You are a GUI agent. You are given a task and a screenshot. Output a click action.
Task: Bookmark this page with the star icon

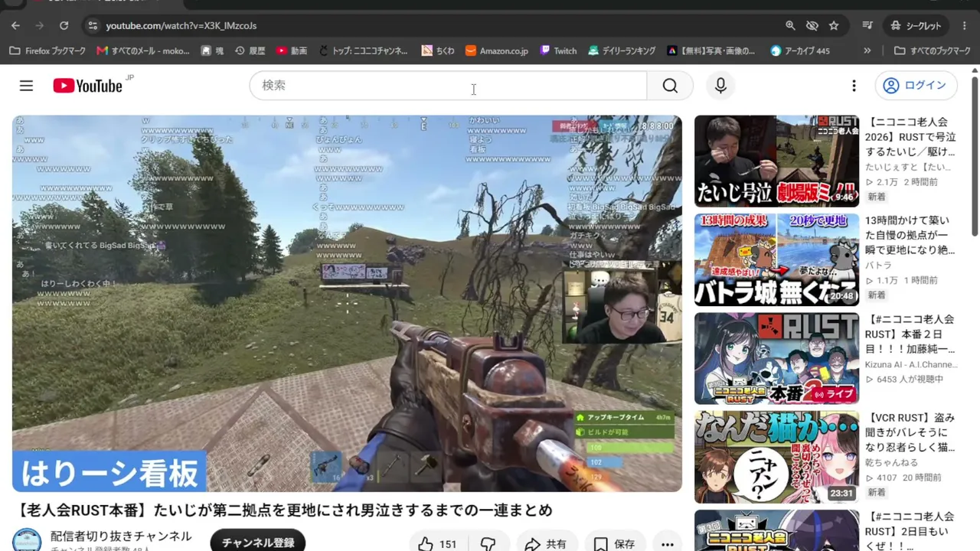(834, 26)
